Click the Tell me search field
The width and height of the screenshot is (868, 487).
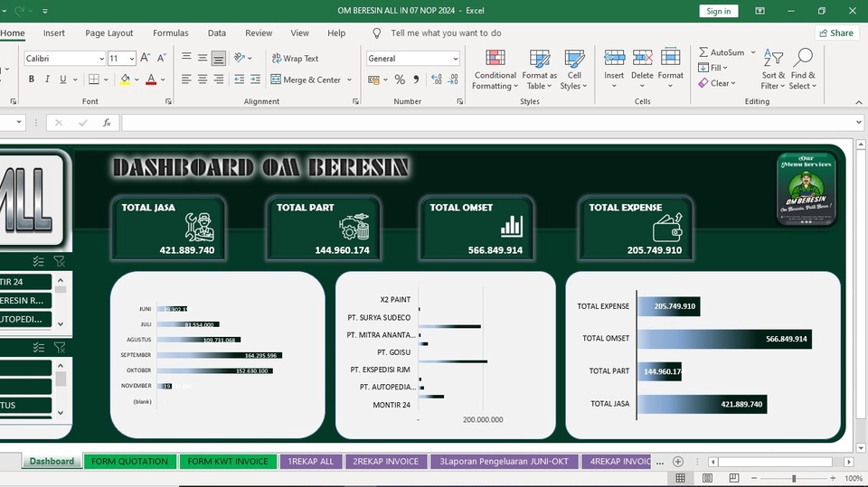446,33
